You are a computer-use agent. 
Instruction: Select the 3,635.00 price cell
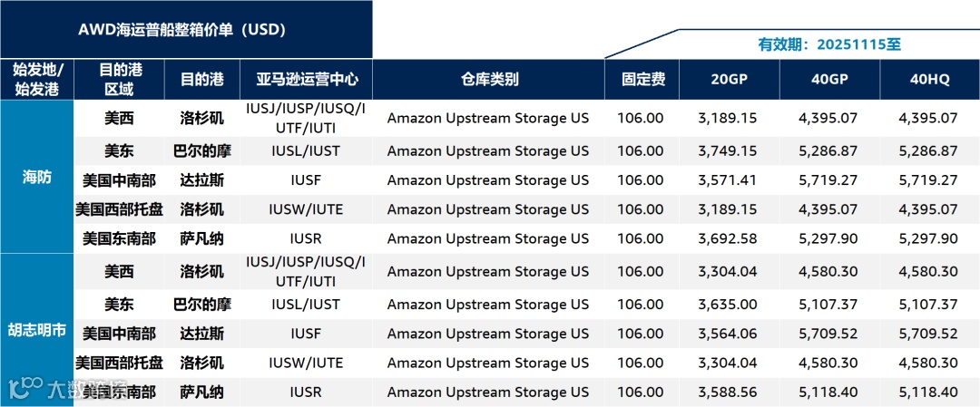tap(728, 305)
